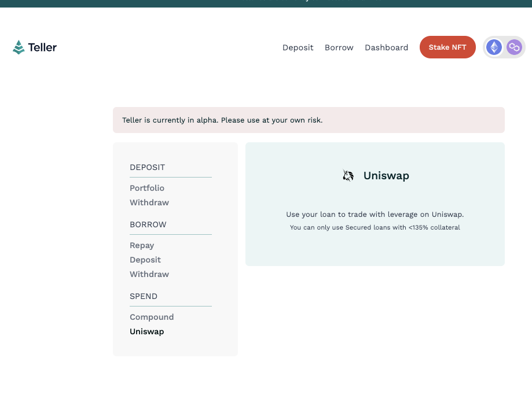
Task: Select the Ethereum network icon
Action: coord(494,47)
